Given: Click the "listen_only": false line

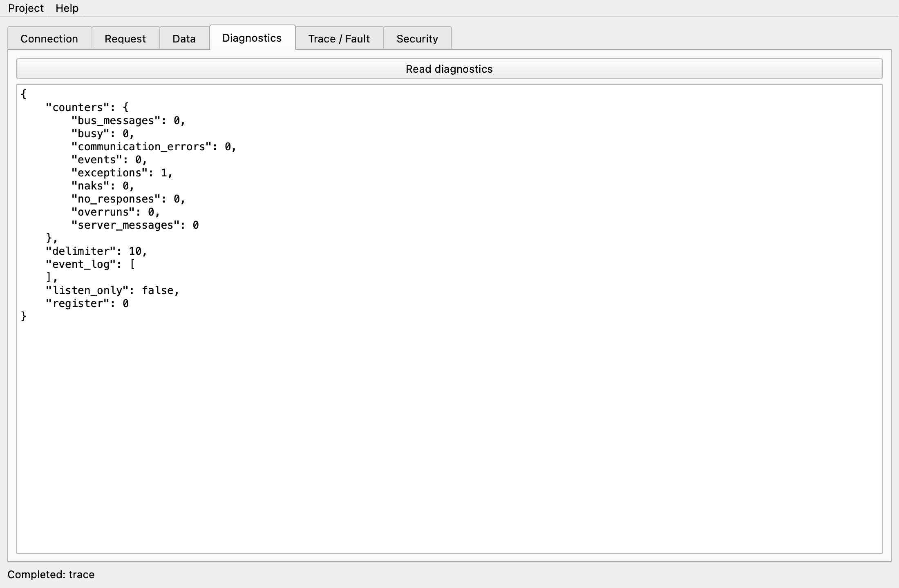Looking at the screenshot, I should (112, 290).
